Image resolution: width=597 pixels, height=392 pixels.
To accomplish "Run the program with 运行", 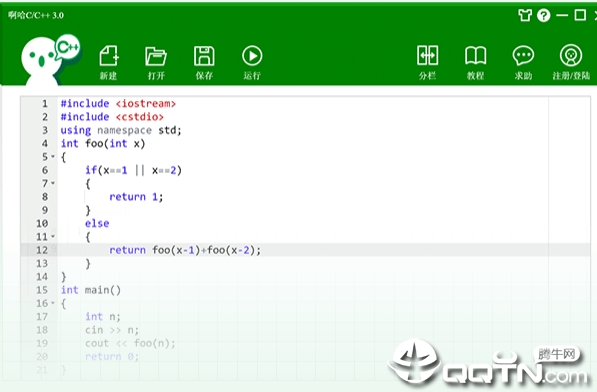I will pos(252,63).
